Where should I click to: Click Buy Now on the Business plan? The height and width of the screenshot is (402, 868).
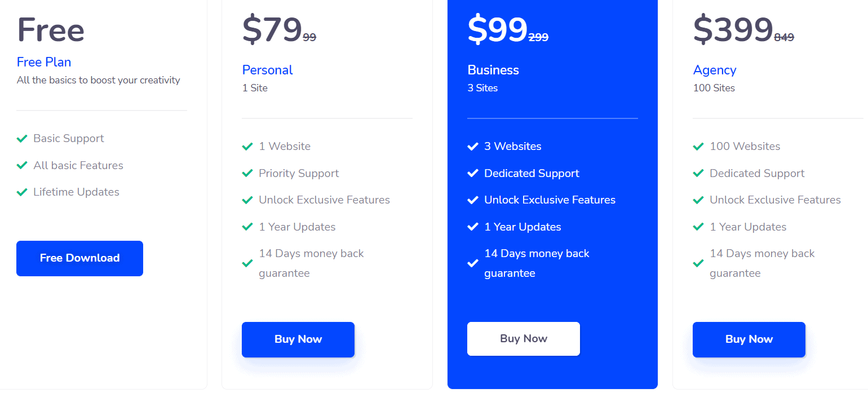[523, 338]
